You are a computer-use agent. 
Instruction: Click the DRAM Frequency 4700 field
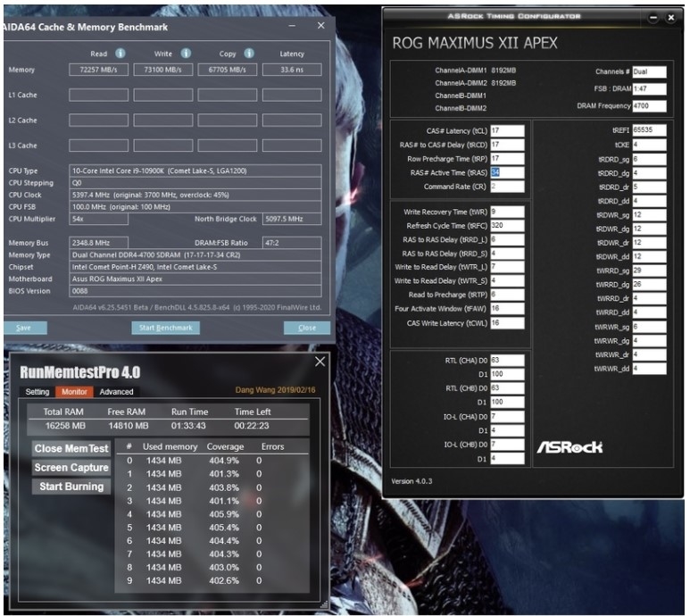649,106
